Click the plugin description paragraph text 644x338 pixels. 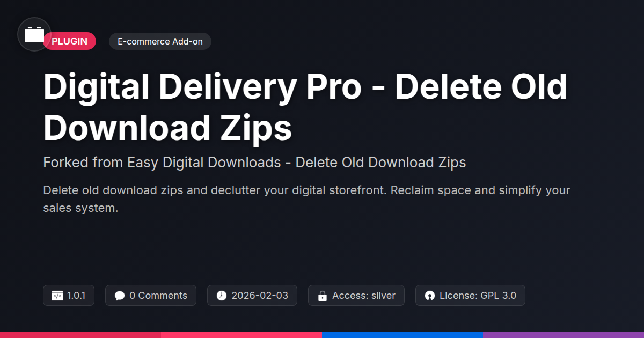pos(306,199)
